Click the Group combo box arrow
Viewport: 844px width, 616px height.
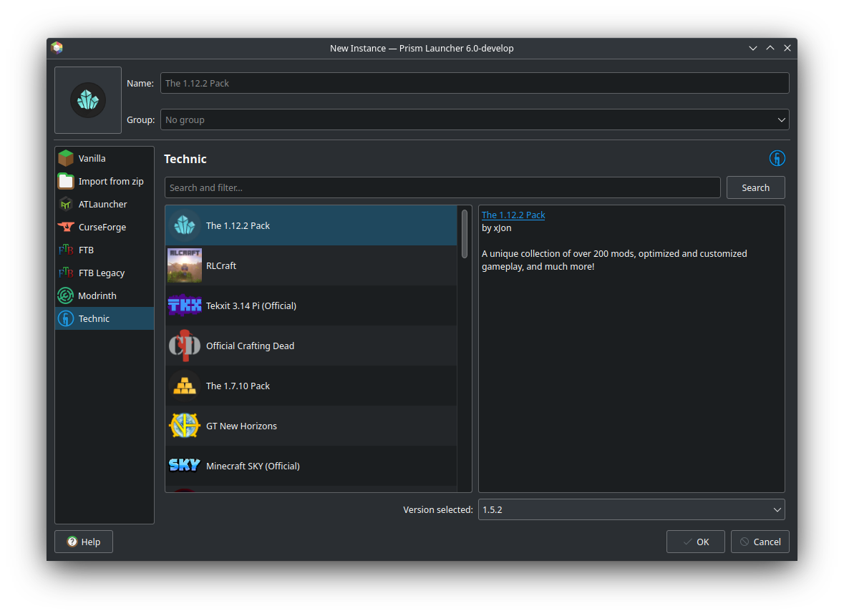(781, 119)
